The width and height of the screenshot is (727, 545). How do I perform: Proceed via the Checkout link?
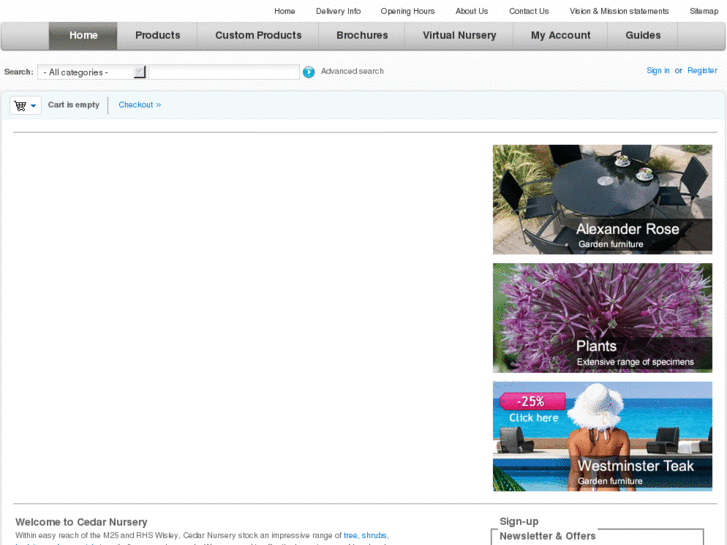[139, 105]
